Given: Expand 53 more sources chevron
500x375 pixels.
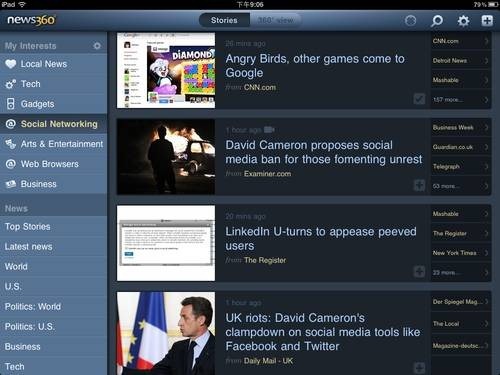Looking at the screenshot, I should [486, 186].
